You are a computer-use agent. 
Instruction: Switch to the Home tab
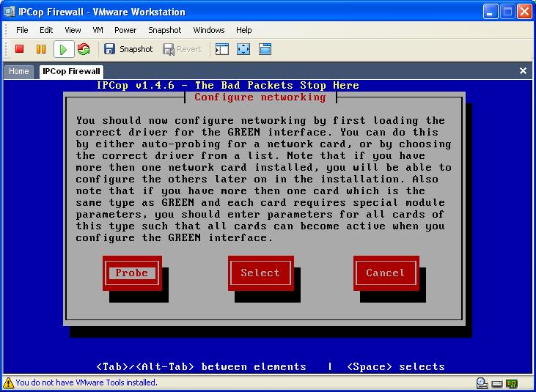coord(19,71)
